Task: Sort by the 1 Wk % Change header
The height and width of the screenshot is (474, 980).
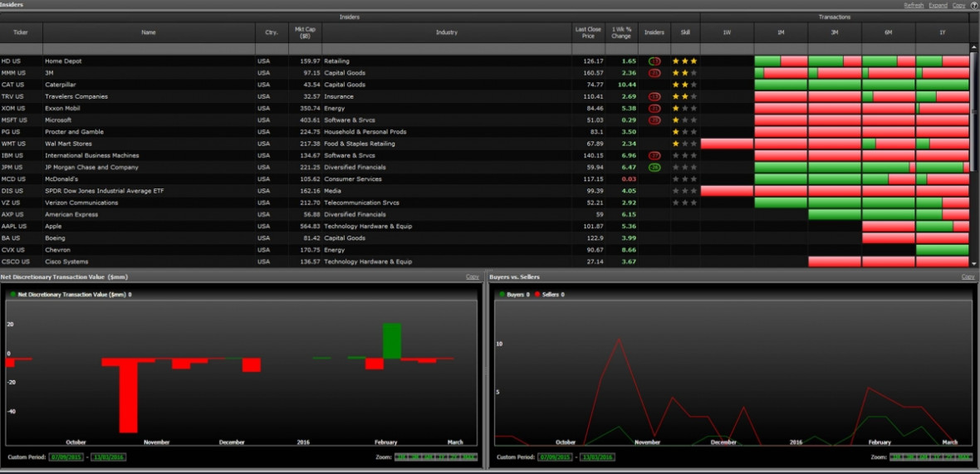Action: click(x=621, y=32)
